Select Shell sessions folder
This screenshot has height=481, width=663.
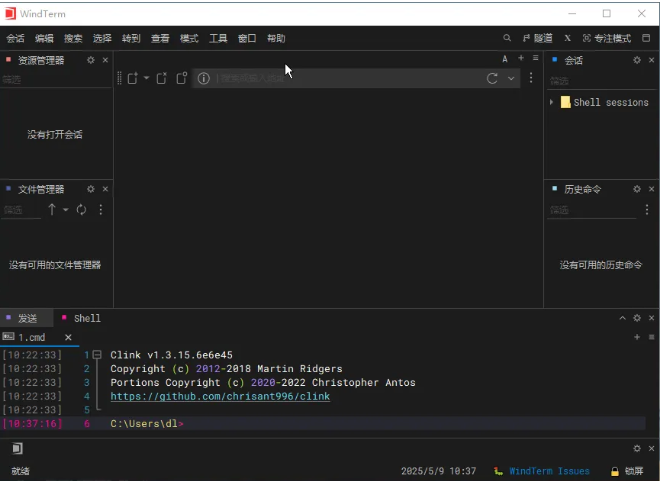(605, 102)
